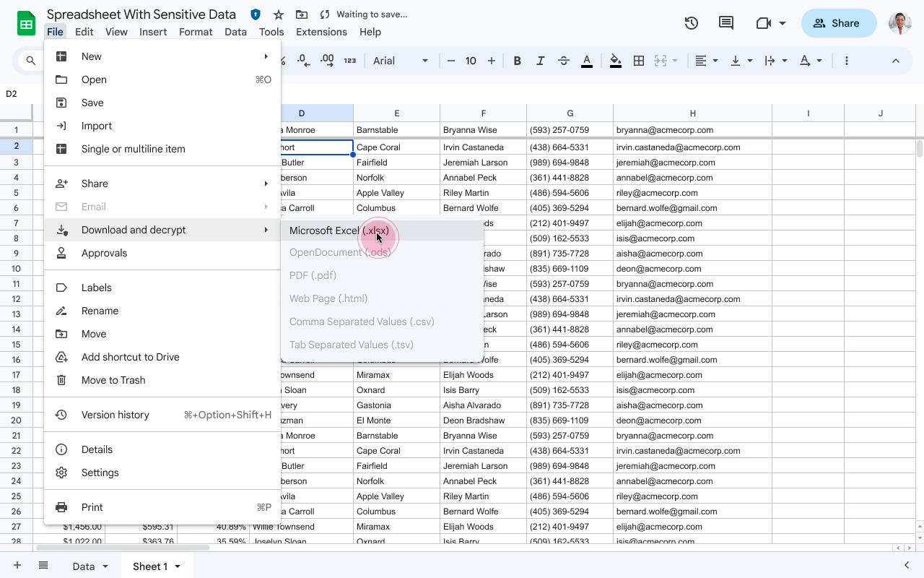This screenshot has width=924, height=578.
Task: Choose Details in File menu
Action: pos(162,449)
